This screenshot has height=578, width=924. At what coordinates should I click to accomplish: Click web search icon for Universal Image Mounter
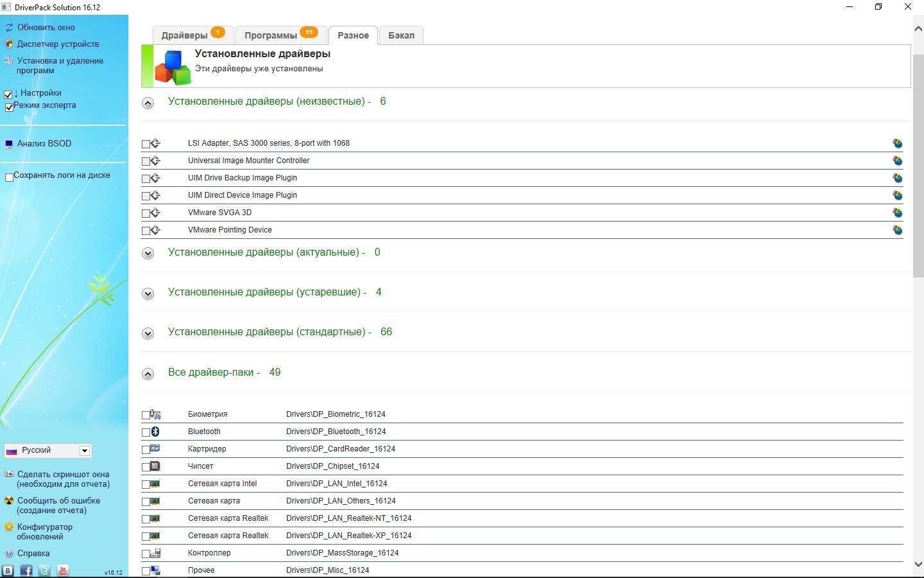coord(897,161)
